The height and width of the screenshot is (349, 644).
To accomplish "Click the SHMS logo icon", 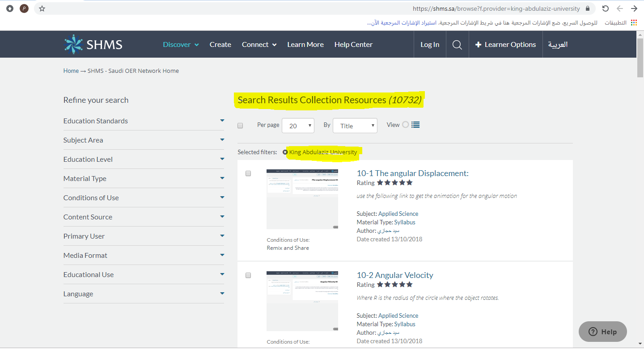I will pos(73,44).
